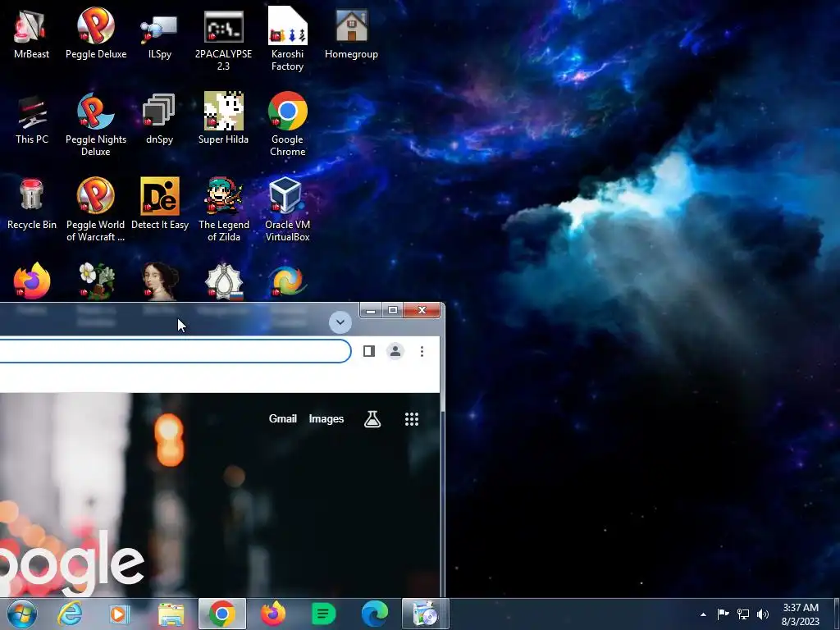This screenshot has width=840, height=630.
Task: Open the ILSpy desktop icon
Action: point(160,33)
